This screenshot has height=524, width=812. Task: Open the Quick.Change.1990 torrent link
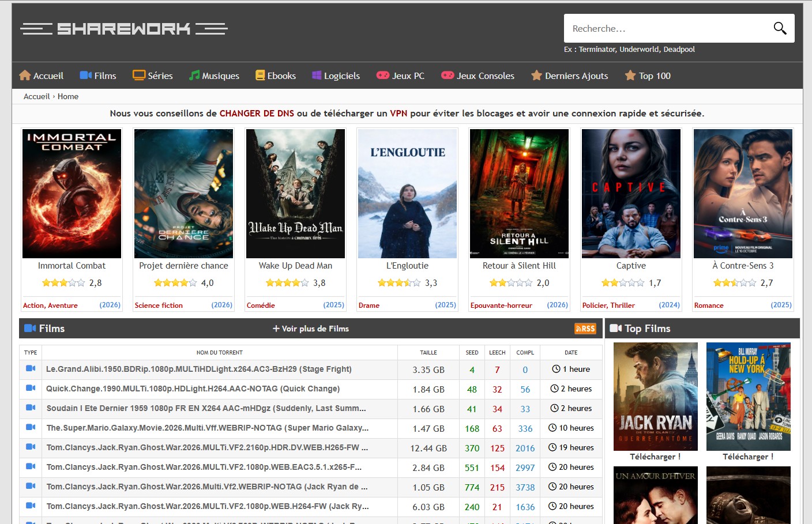coord(193,389)
